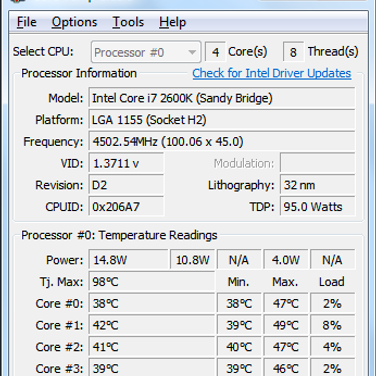Click the Revision value D2
Viewport: 376px width, 376px height.
(126, 185)
